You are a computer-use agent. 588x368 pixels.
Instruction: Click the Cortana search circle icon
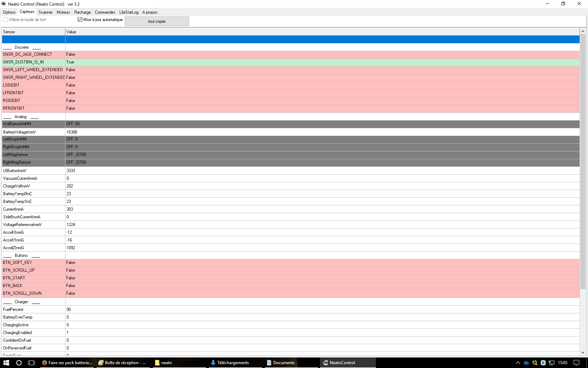point(19,363)
